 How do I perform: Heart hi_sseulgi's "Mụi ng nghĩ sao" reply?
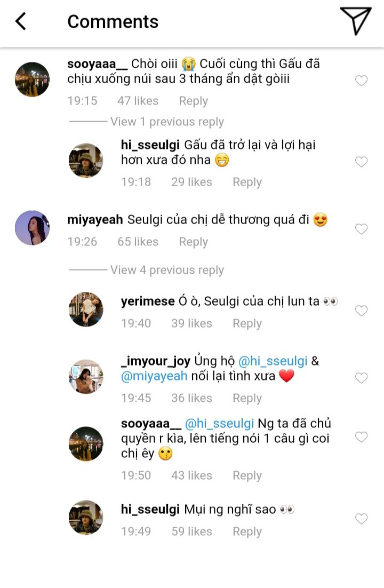tap(361, 519)
